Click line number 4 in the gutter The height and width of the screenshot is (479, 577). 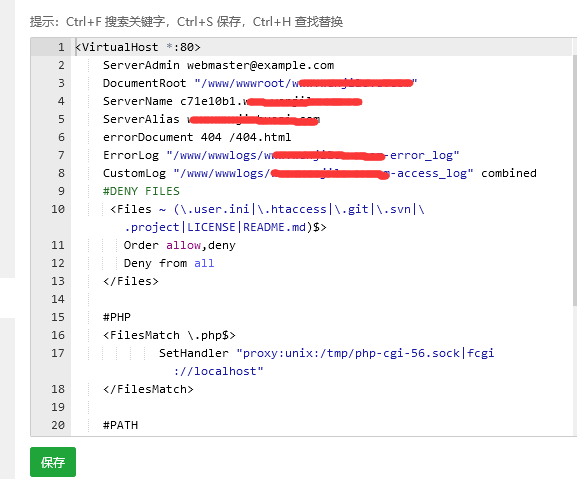pyautogui.click(x=61, y=101)
